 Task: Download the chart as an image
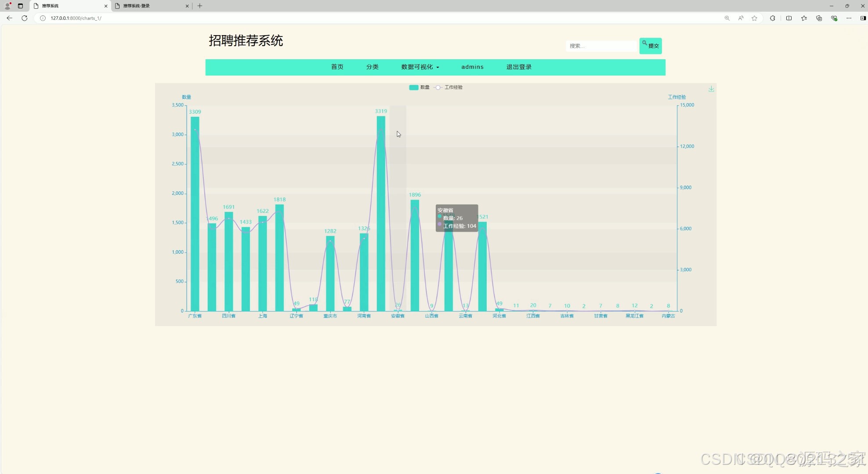711,89
